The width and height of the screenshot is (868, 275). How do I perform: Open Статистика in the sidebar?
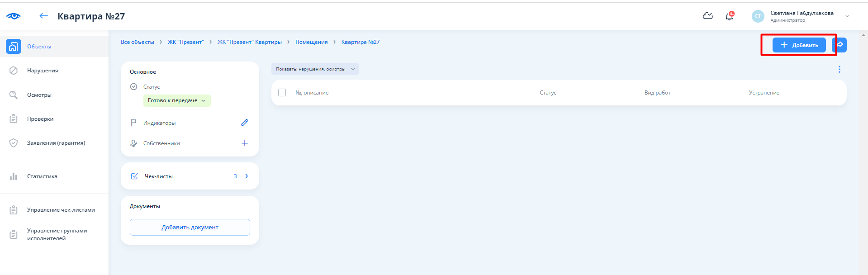click(42, 176)
